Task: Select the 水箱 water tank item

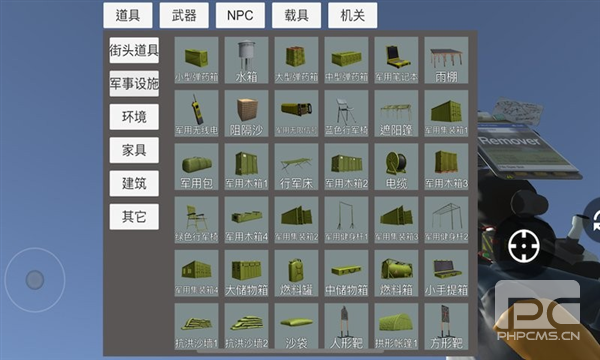Action: [x=246, y=60]
